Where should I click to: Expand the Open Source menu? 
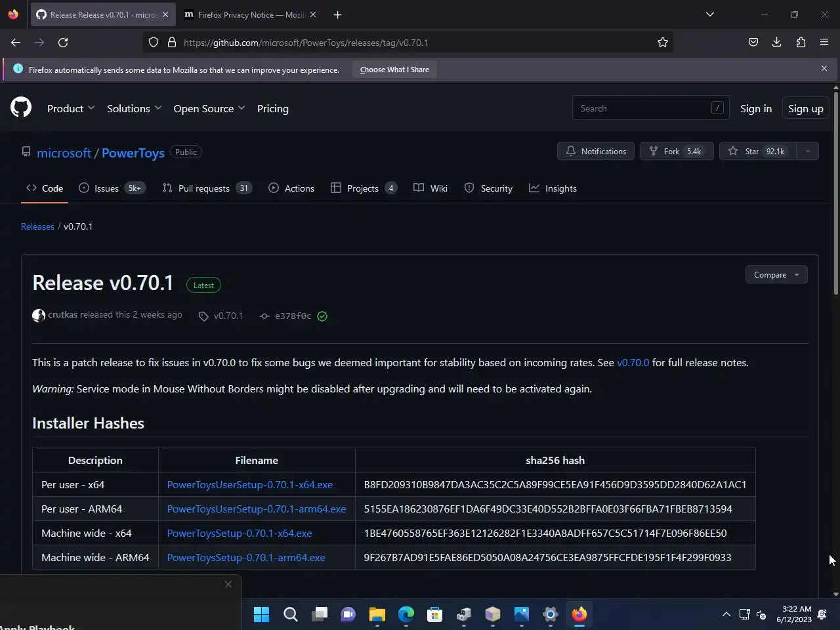click(x=209, y=108)
